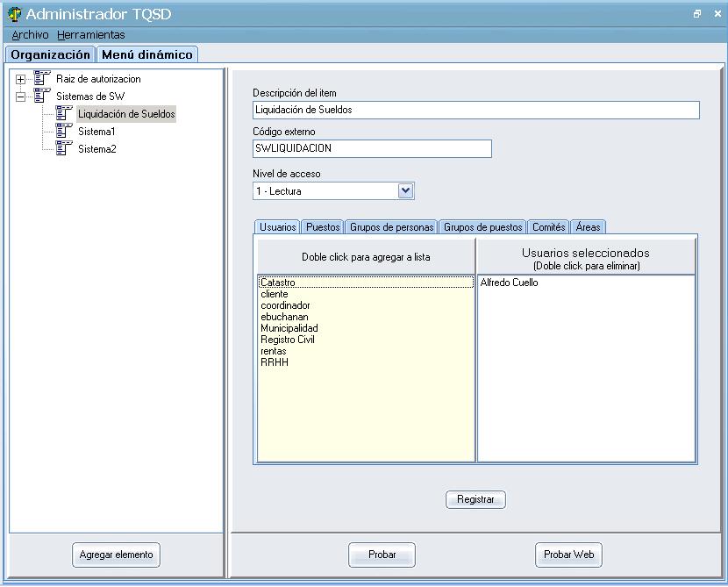Image resolution: width=728 pixels, height=587 pixels.
Task: Click the Probar Web button
Action: click(568, 555)
